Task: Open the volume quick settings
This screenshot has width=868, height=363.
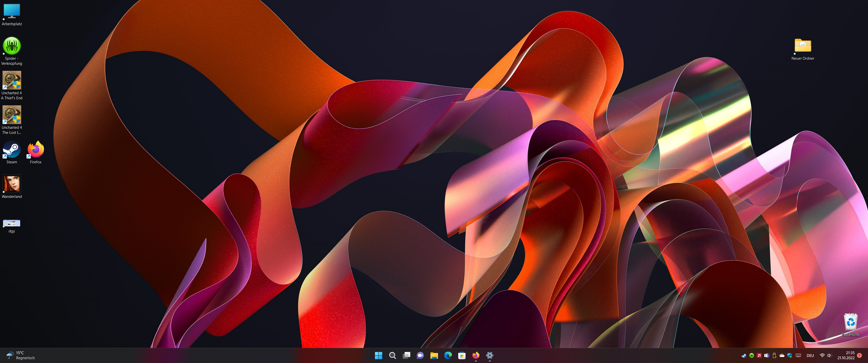Action: [x=829, y=355]
